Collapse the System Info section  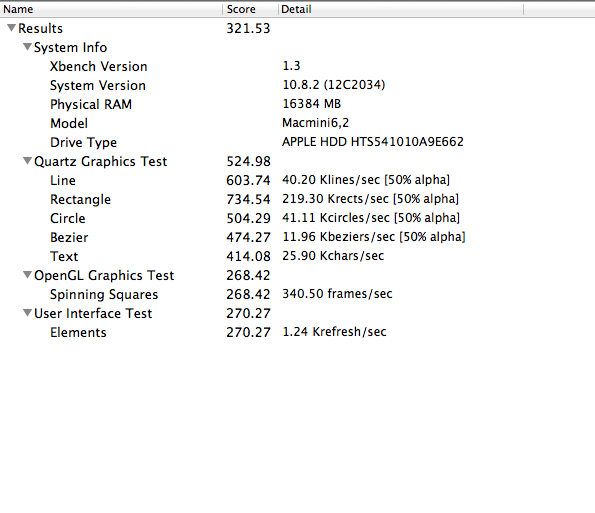pyautogui.click(x=27, y=47)
